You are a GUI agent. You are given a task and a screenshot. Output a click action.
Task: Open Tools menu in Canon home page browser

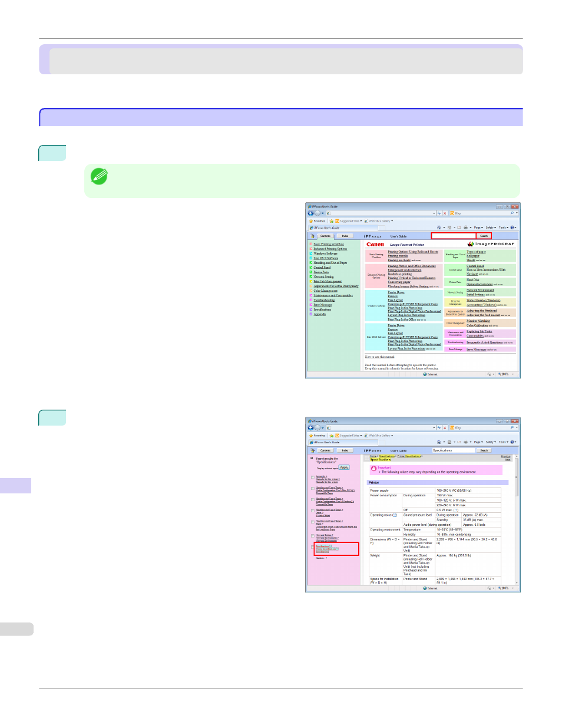tap(504, 228)
